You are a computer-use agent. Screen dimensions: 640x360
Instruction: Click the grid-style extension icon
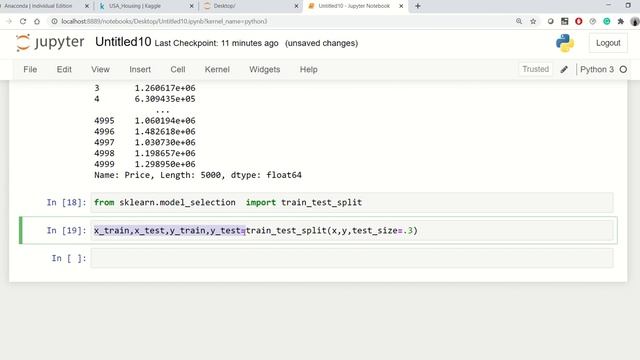[564, 21]
